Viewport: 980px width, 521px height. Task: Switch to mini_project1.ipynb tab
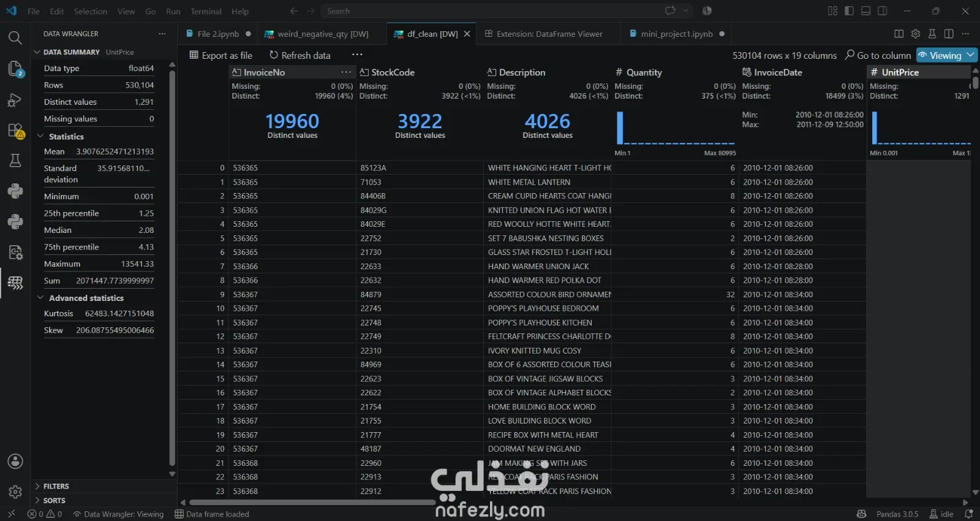[677, 34]
